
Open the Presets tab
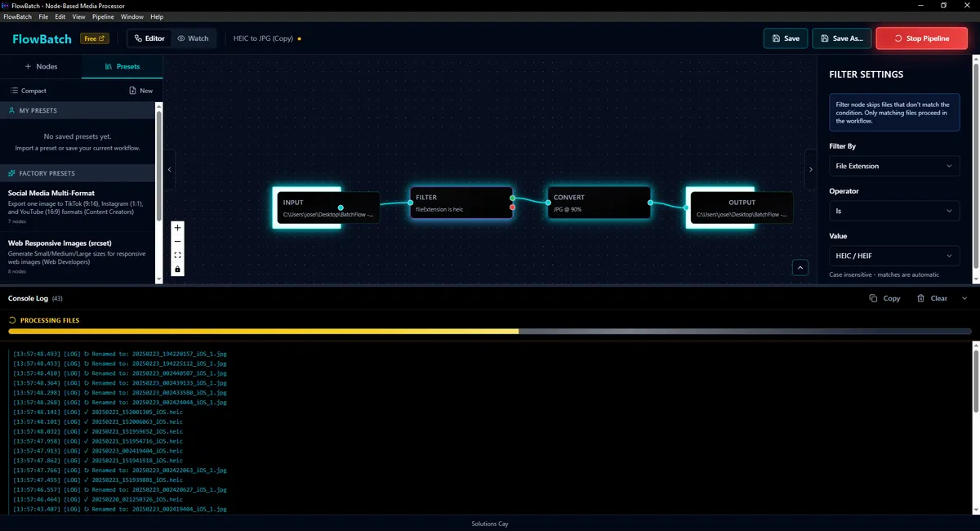click(122, 66)
